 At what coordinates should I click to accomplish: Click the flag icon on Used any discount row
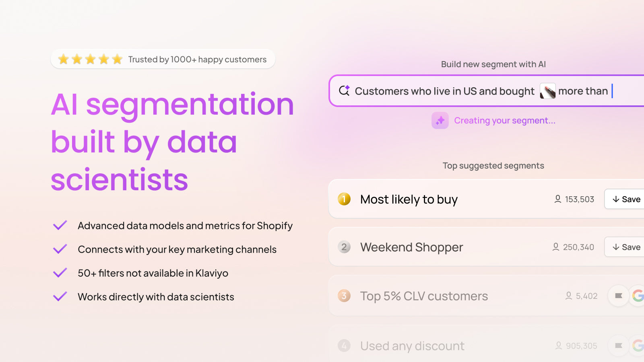pos(619,346)
